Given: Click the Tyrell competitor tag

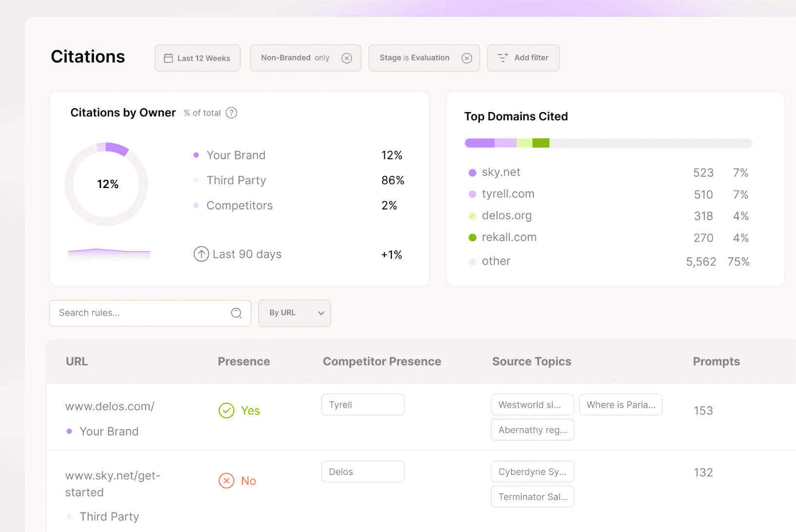Looking at the screenshot, I should [363, 405].
